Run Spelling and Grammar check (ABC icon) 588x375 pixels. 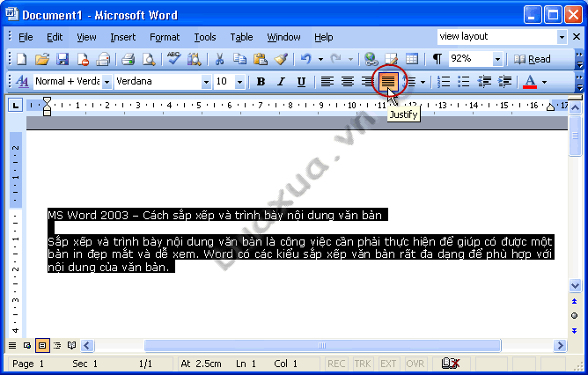click(173, 58)
